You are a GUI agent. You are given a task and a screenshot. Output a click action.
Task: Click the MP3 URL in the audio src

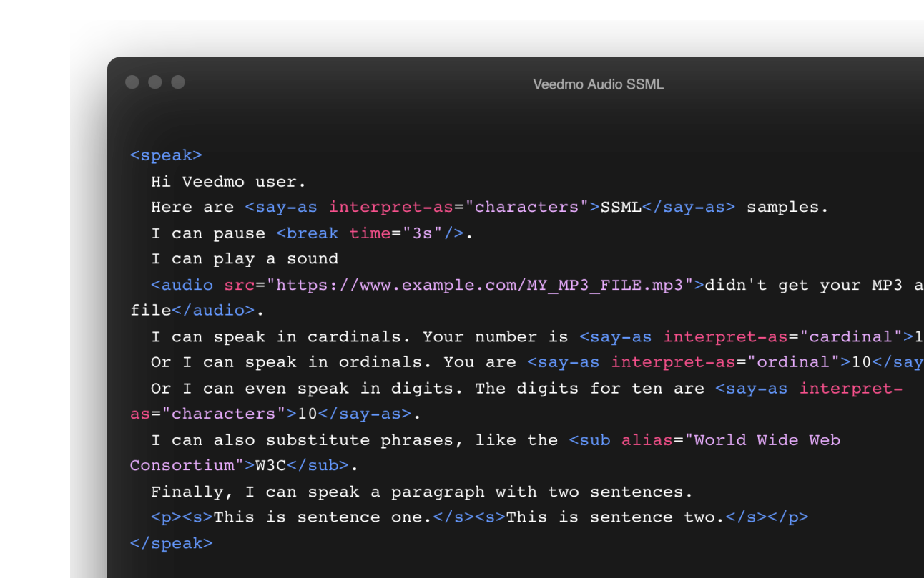click(x=480, y=286)
